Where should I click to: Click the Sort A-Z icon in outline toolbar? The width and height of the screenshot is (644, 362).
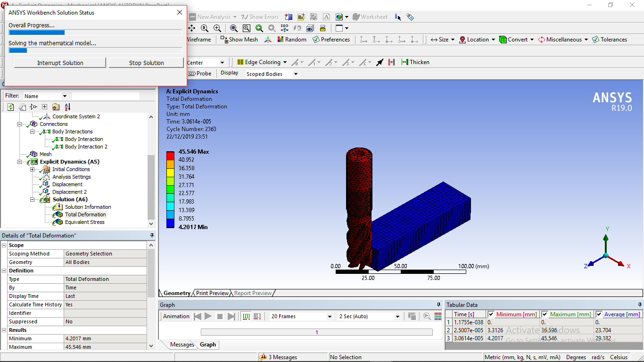click(67, 107)
